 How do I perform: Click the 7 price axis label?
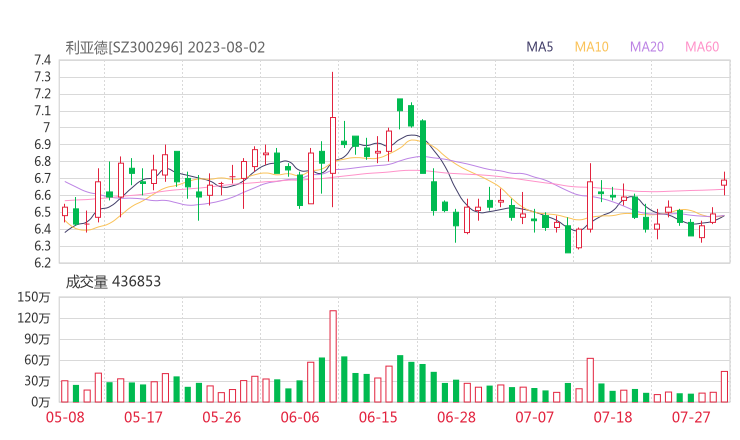[x=46, y=128]
